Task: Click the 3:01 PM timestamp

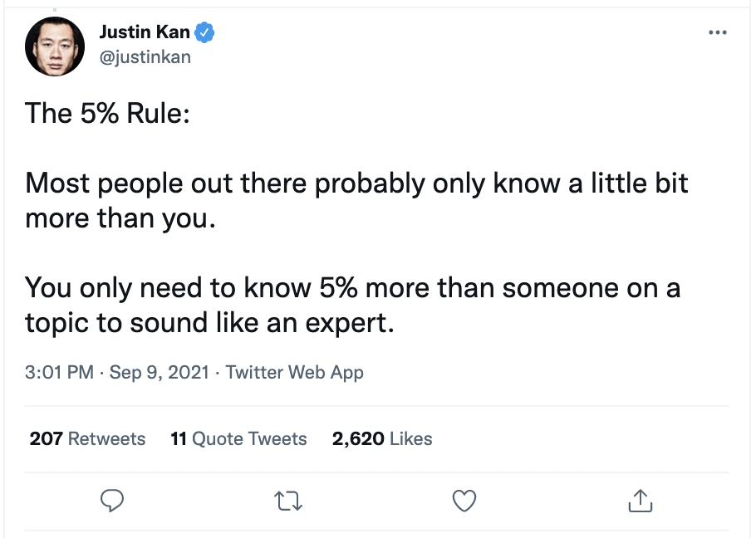Action: click(59, 372)
